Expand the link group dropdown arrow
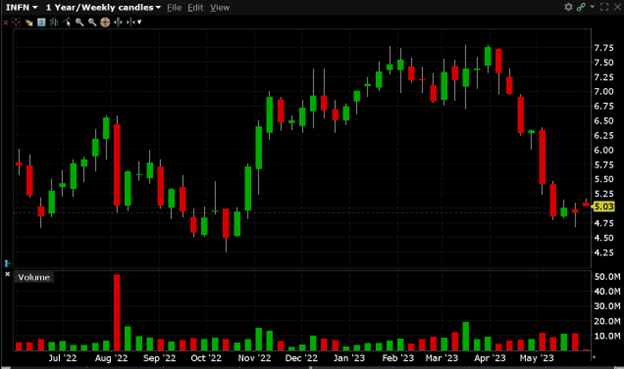Image resolution: width=624 pixels, height=369 pixels. 592,7
